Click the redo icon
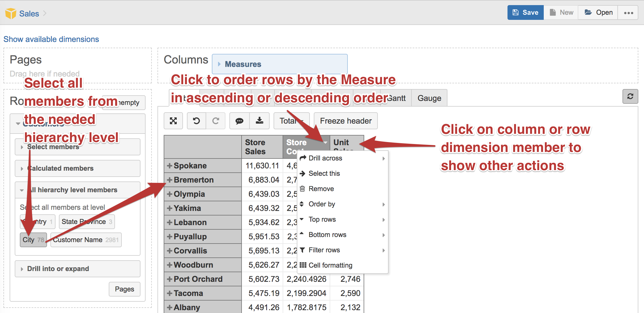 (x=216, y=121)
